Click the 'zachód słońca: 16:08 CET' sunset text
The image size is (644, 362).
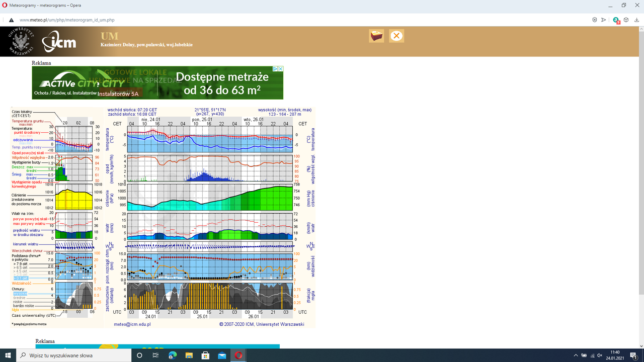pos(132,114)
